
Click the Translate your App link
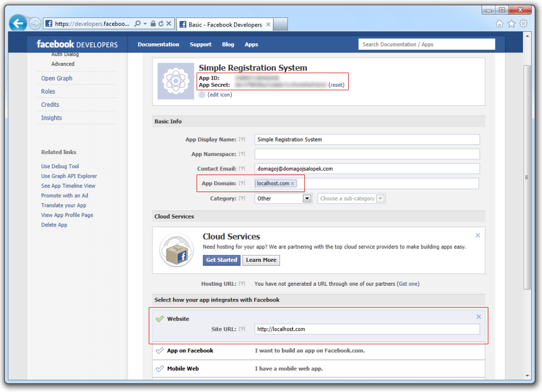coord(64,205)
